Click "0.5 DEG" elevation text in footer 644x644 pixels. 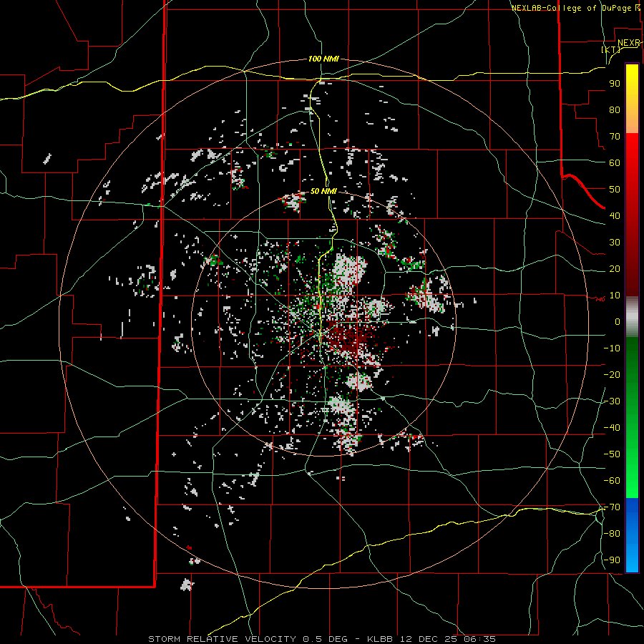[x=326, y=639]
